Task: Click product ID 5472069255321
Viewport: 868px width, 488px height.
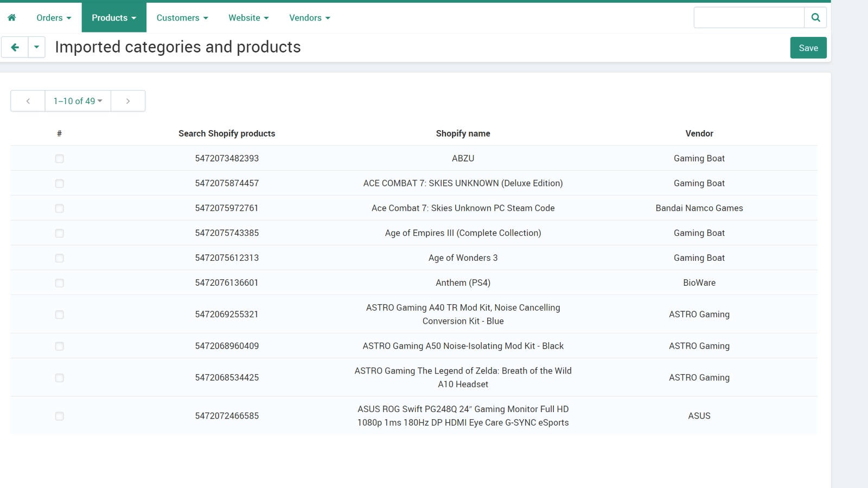Action: (227, 314)
